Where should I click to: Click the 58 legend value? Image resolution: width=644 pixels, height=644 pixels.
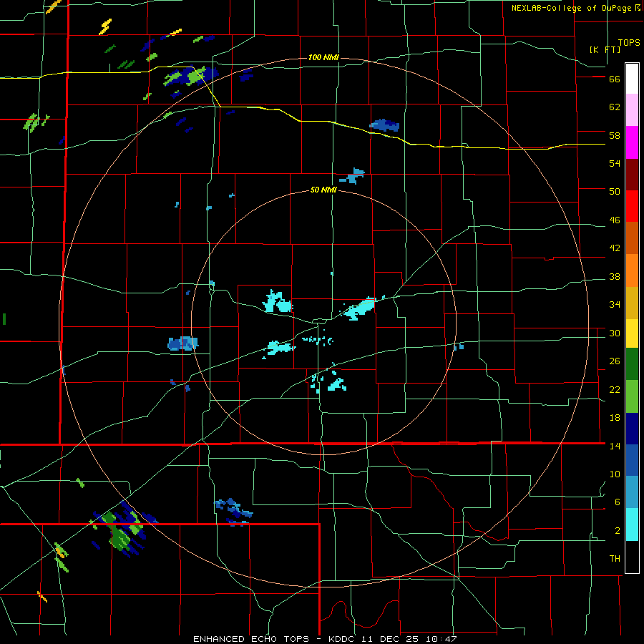pos(615,135)
